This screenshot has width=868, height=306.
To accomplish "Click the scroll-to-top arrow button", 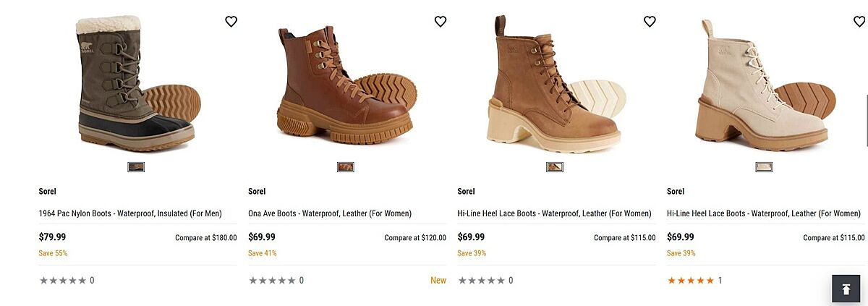I will (x=845, y=289).
